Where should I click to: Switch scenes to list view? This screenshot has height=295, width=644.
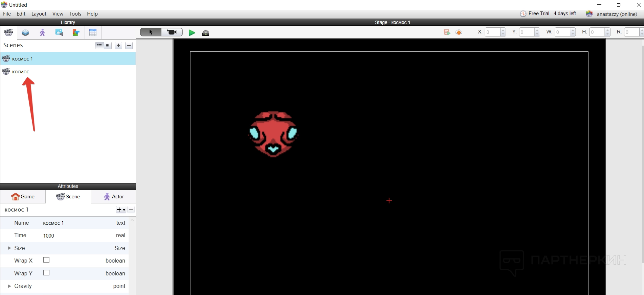click(99, 46)
